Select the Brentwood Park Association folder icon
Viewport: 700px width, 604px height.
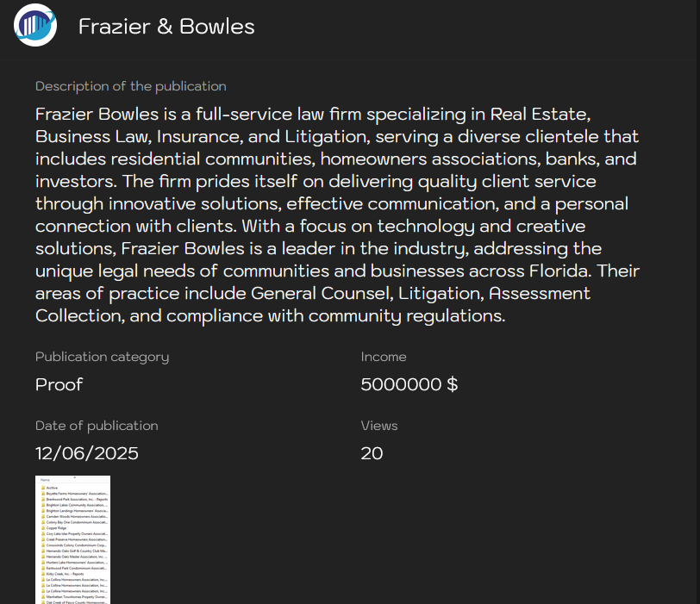coord(44,499)
